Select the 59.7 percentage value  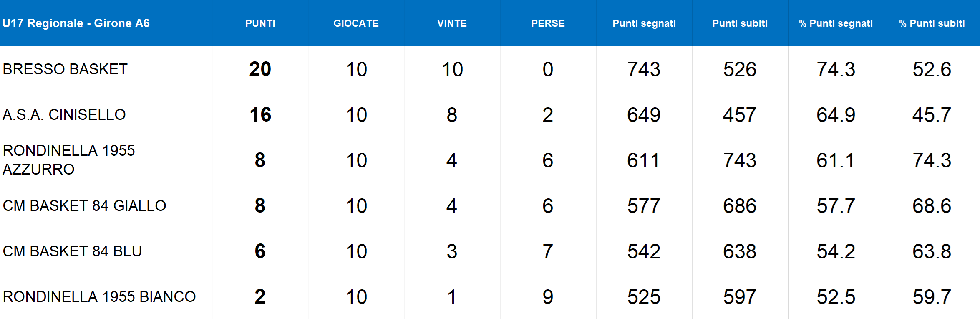[932, 296]
